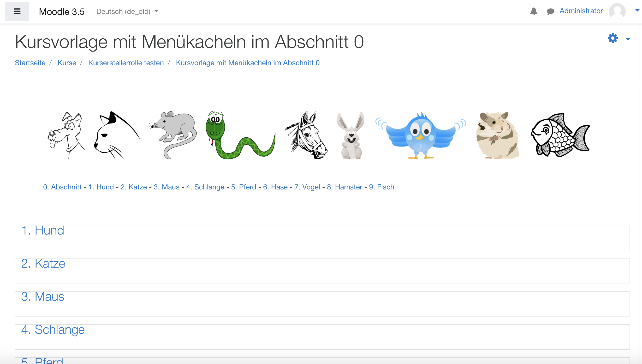Click the horse head picture tile

pos(306,135)
